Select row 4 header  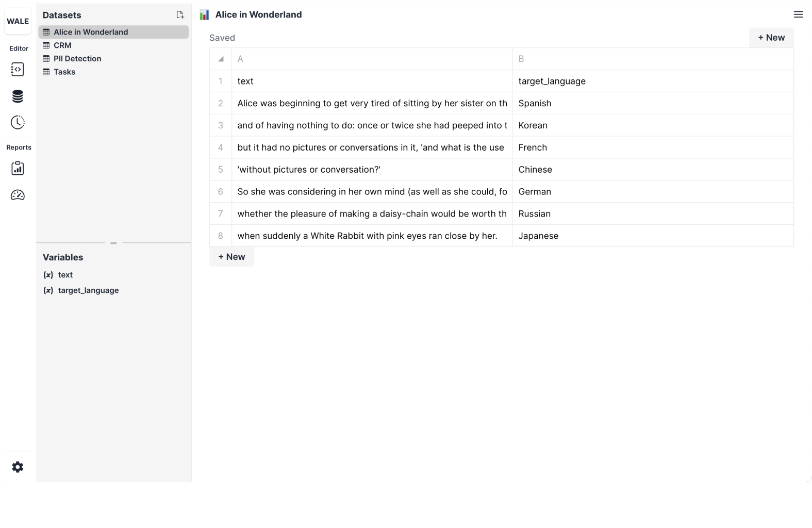[221, 147]
